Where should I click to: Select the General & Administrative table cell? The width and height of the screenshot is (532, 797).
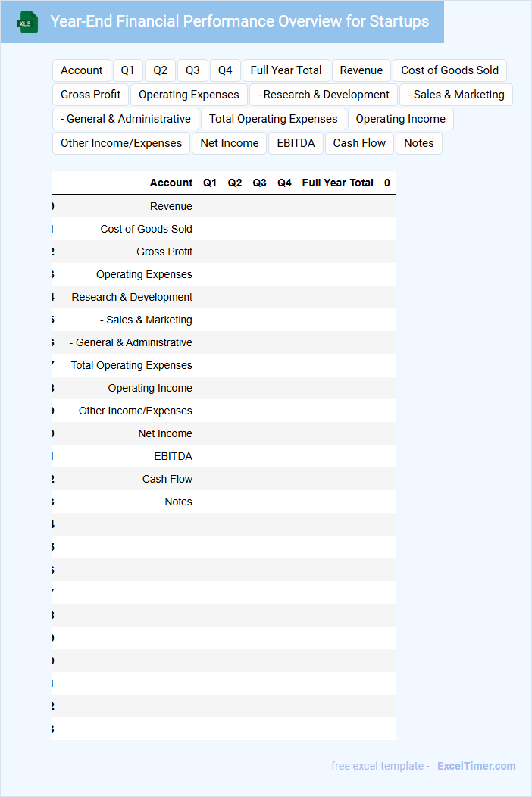(130, 342)
